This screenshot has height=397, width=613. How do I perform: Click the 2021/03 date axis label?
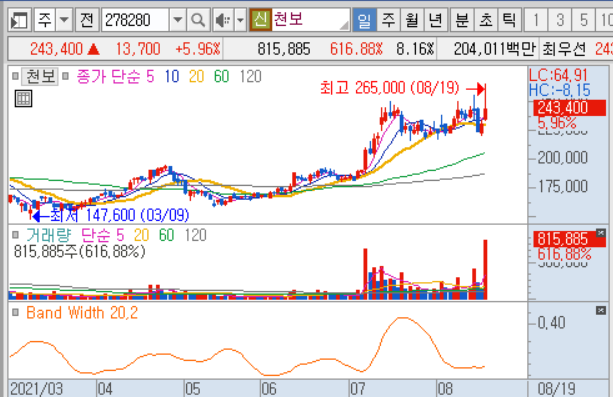point(36,389)
